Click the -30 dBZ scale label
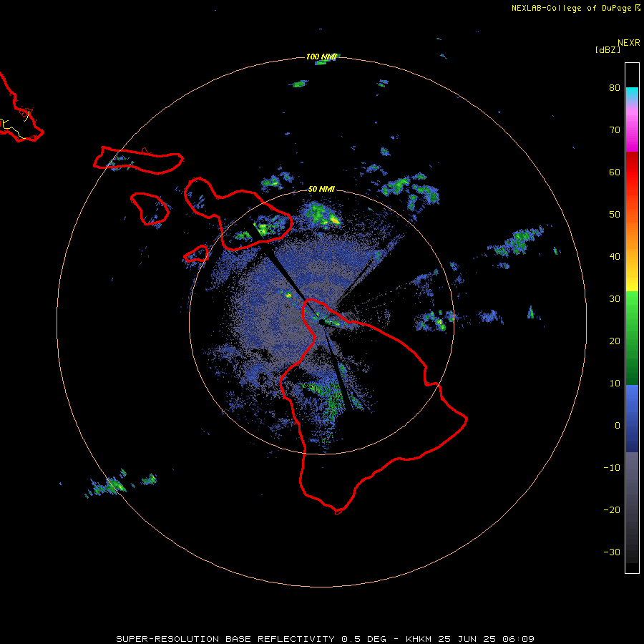 tap(612, 552)
